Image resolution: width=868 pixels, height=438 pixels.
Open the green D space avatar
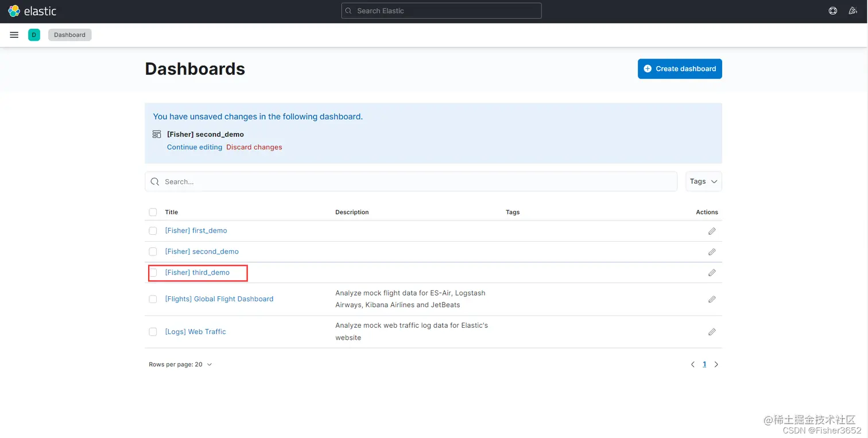tap(34, 35)
